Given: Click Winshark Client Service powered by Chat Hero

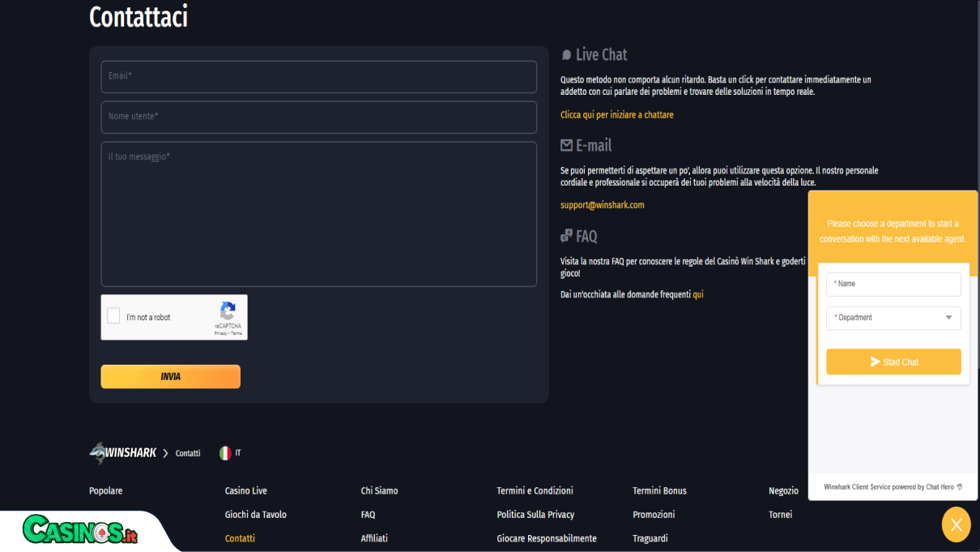Looking at the screenshot, I should (893, 487).
